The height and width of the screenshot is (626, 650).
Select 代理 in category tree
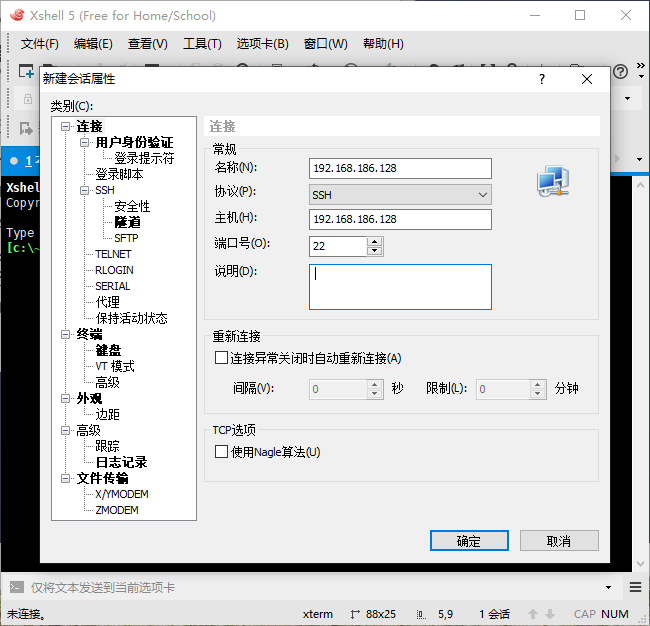pos(107,302)
